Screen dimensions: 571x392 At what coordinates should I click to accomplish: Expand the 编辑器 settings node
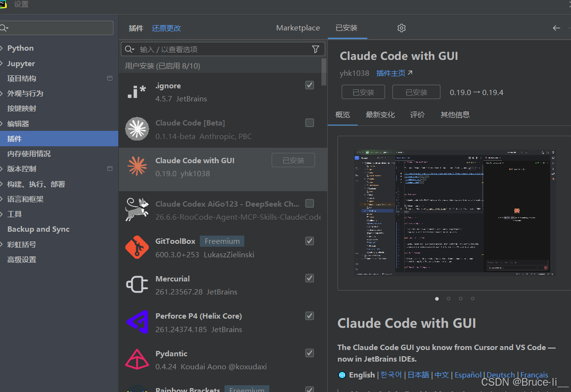point(2,124)
